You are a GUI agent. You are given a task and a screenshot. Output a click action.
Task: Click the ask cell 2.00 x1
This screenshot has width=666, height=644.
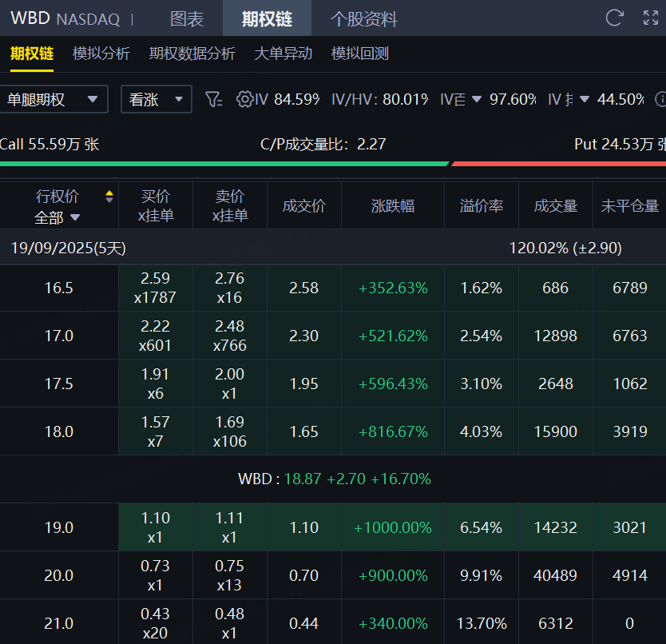(230, 384)
